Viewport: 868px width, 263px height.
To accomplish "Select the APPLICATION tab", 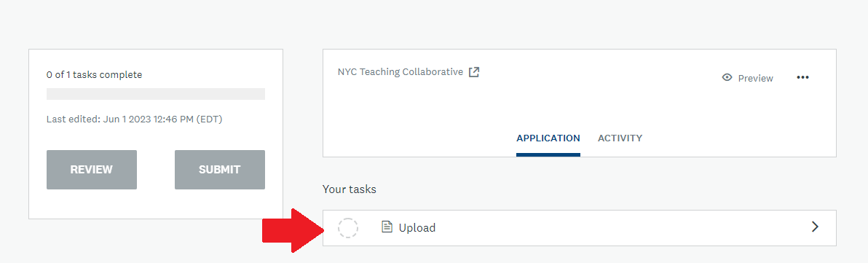I will coord(548,138).
